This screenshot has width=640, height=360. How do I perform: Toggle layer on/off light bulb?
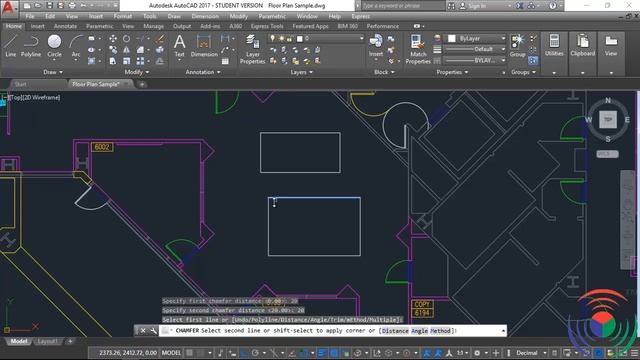(x=272, y=38)
